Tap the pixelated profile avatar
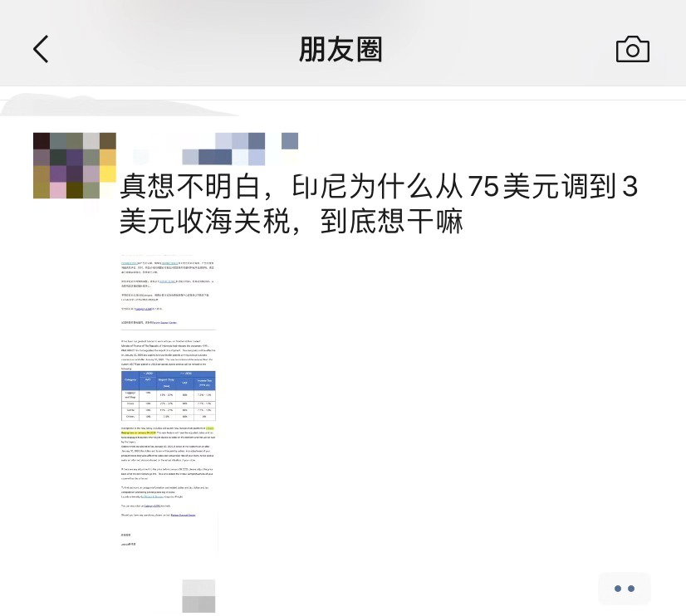Image resolution: width=686 pixels, height=616 pixels. tap(75, 166)
